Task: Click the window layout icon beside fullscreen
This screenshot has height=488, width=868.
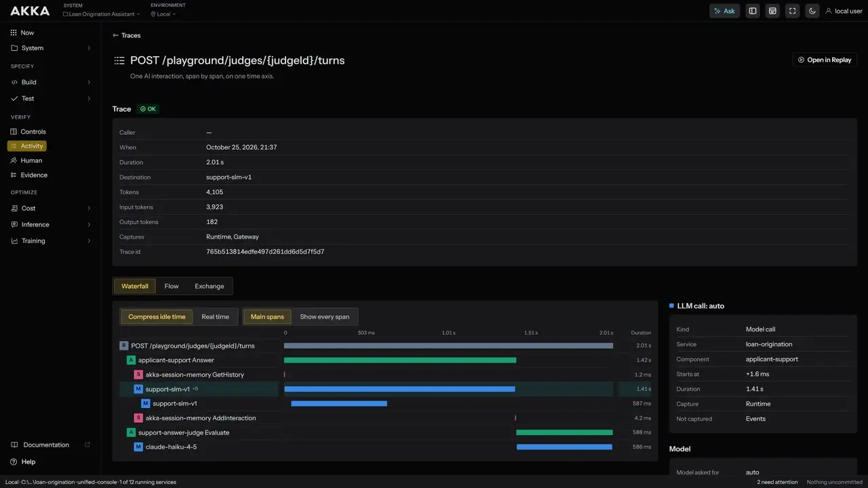Action: pos(772,11)
